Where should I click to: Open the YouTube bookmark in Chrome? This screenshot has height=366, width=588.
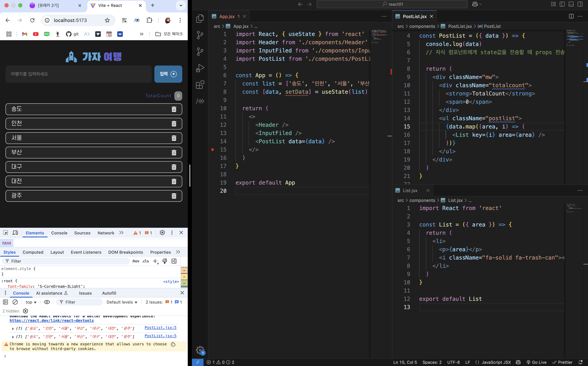coord(36,34)
